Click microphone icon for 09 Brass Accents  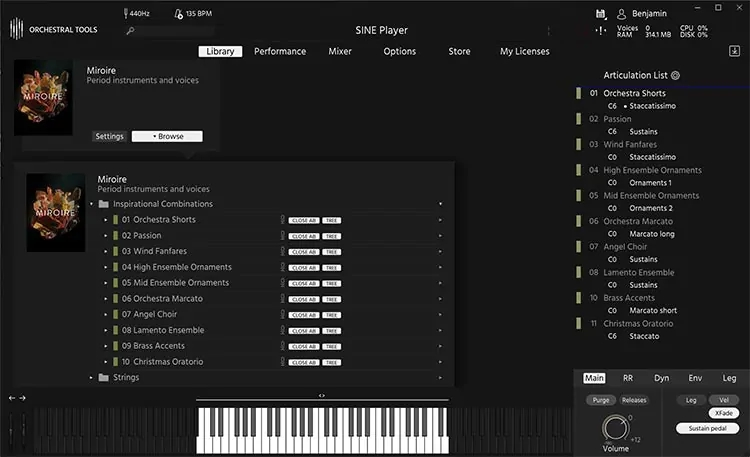(x=283, y=346)
